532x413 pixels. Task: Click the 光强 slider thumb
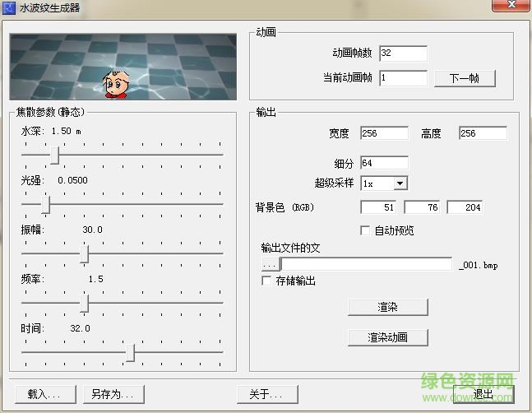tap(45, 205)
